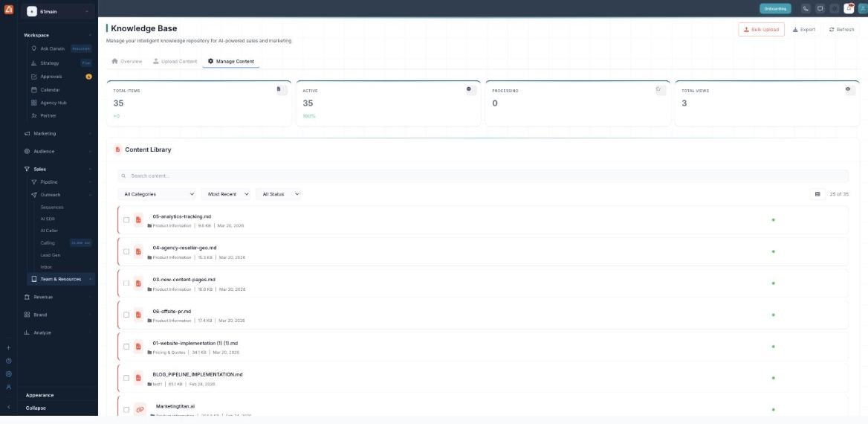Image resolution: width=868 pixels, height=424 pixels.
Task: Open the phone call icon in header
Action: [x=806, y=9]
